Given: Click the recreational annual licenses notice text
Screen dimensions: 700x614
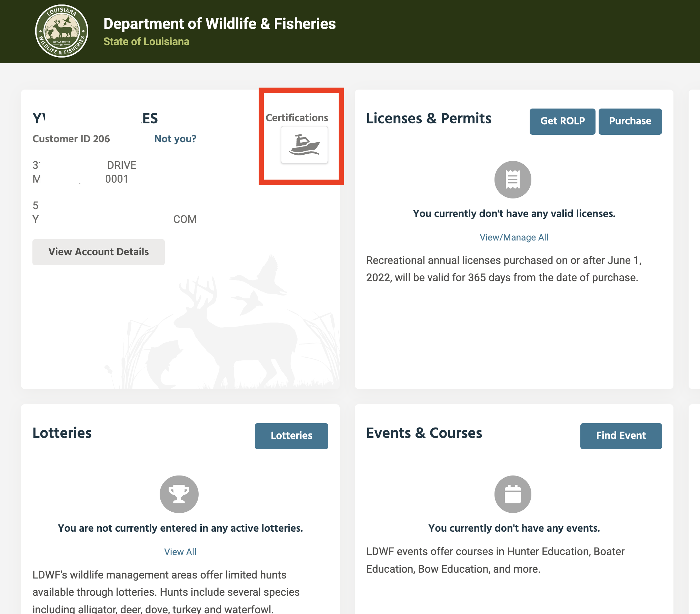Looking at the screenshot, I should click(504, 269).
